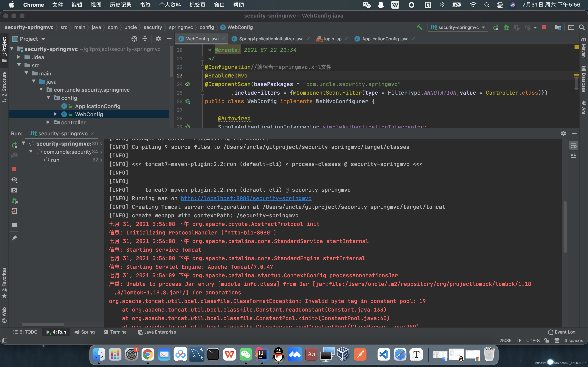Toggle pin tab icon in Run panel

[14, 238]
